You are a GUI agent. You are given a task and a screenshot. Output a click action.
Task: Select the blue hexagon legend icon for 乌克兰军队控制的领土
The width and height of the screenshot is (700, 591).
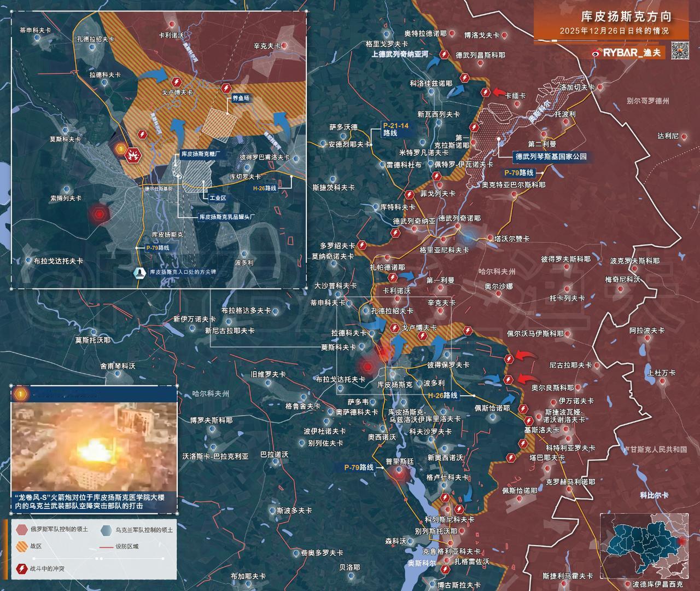coord(106,530)
